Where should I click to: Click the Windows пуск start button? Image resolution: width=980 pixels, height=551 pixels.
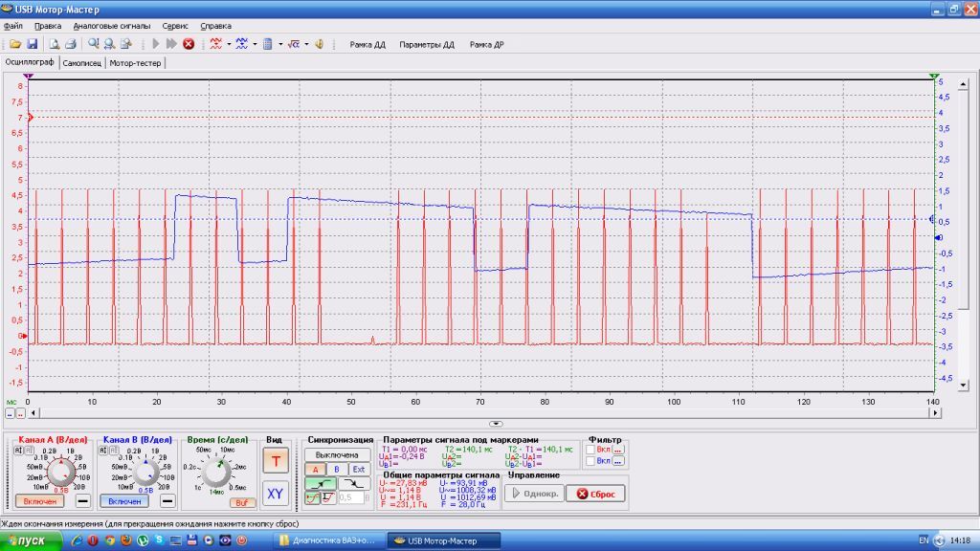pyautogui.click(x=30, y=541)
